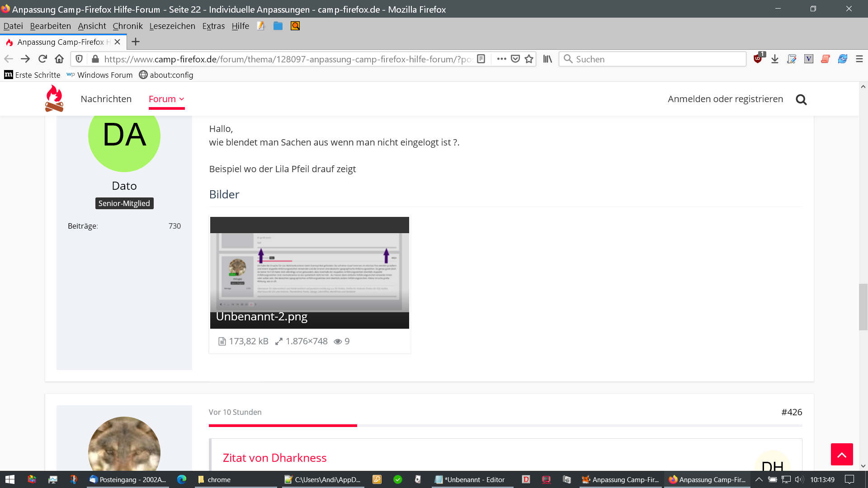Open a new browser tab
This screenshot has width=868, height=488.
(x=135, y=42)
